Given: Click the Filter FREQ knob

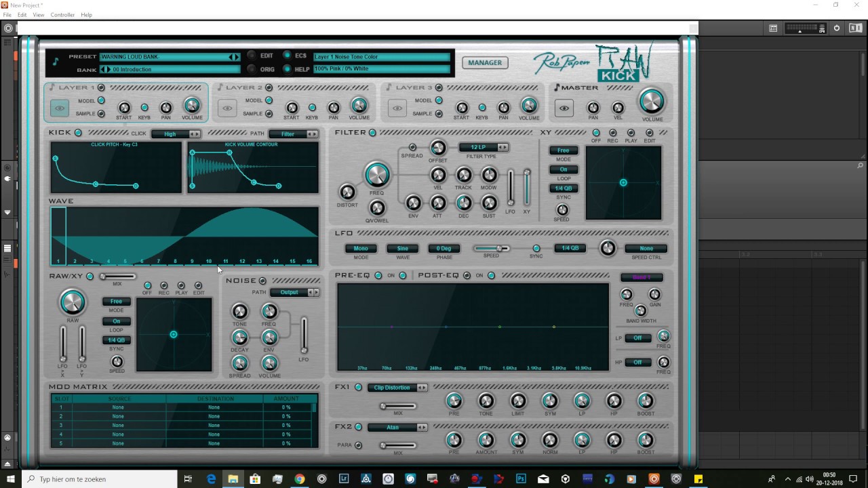Looking at the screenshot, I should (x=377, y=175).
